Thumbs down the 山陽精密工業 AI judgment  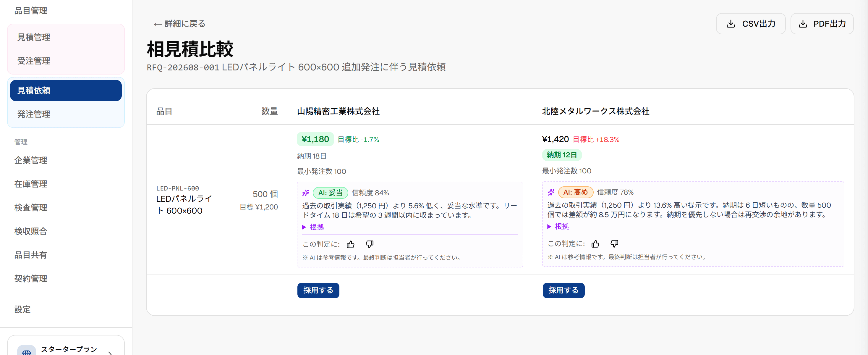click(x=369, y=244)
